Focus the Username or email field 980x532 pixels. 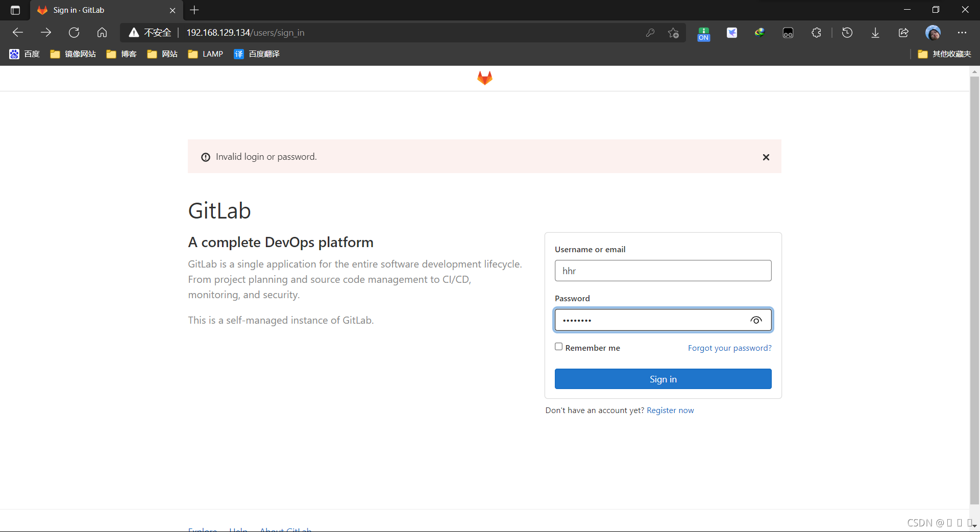click(x=663, y=271)
